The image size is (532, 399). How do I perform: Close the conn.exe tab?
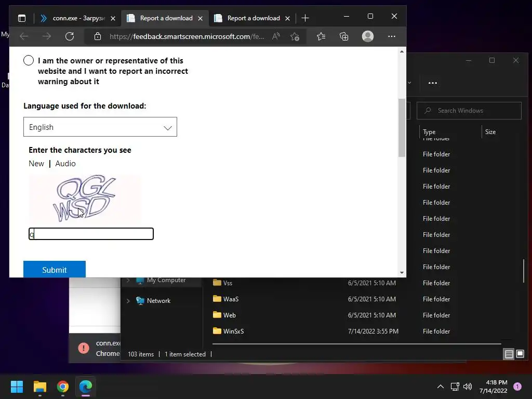pos(113,19)
